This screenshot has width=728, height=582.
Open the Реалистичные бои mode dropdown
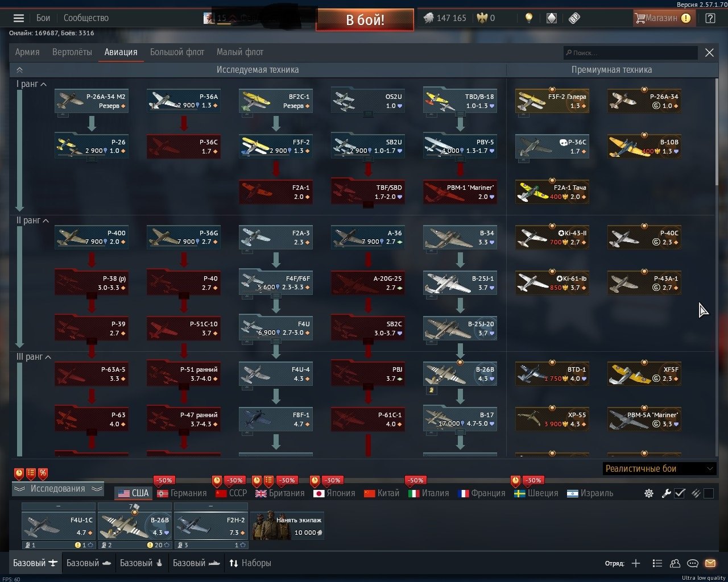click(x=659, y=469)
